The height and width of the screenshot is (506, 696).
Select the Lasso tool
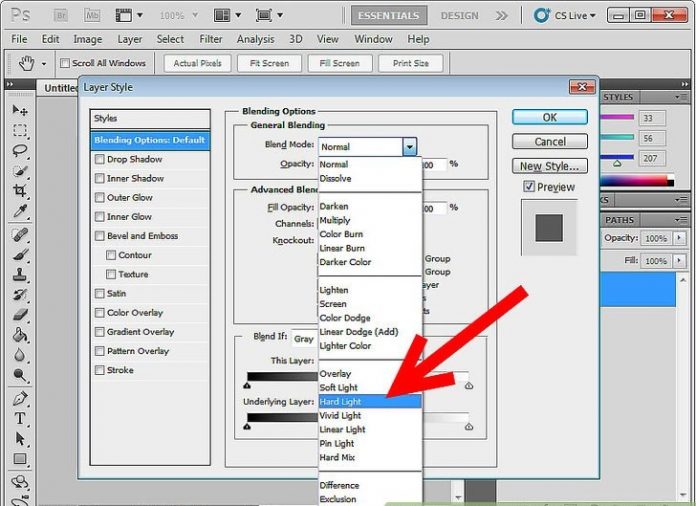(19, 148)
